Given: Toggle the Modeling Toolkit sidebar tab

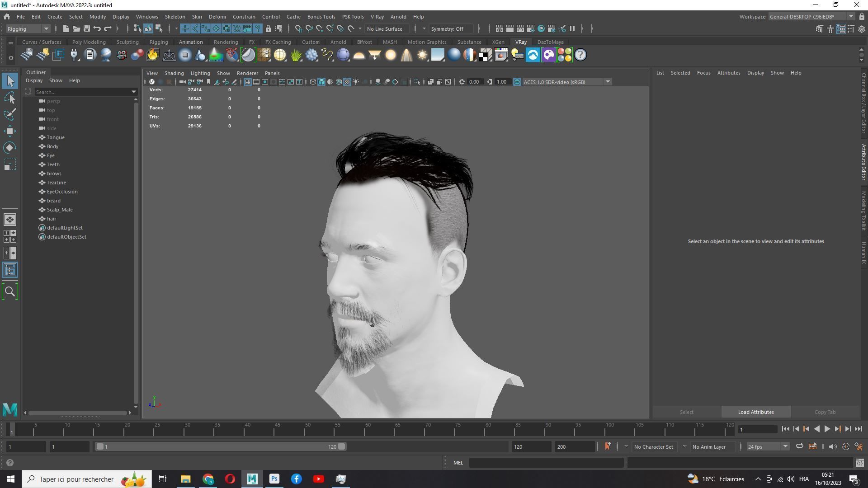Looking at the screenshot, I should [x=863, y=211].
